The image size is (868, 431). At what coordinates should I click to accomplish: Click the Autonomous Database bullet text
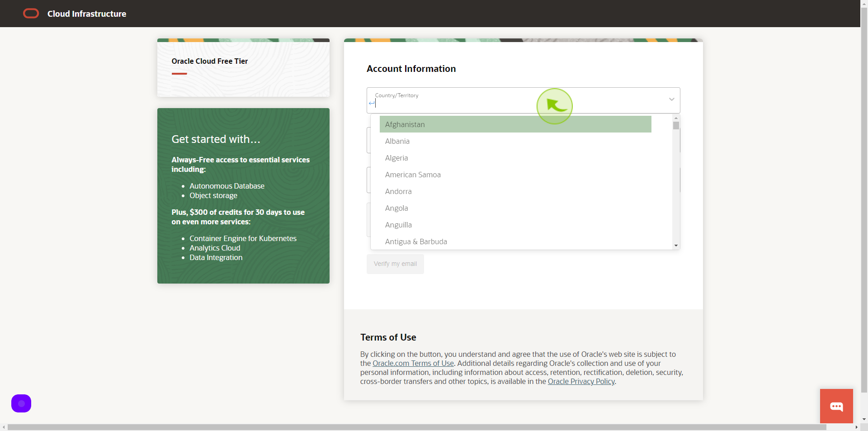click(227, 186)
